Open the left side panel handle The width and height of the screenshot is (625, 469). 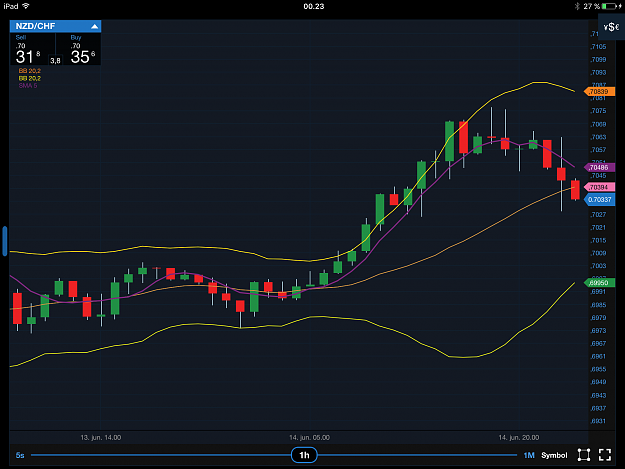coord(5,241)
